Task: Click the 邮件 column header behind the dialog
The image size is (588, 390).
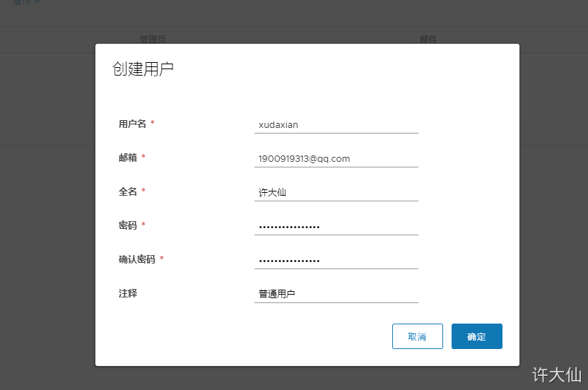Action: [x=428, y=39]
